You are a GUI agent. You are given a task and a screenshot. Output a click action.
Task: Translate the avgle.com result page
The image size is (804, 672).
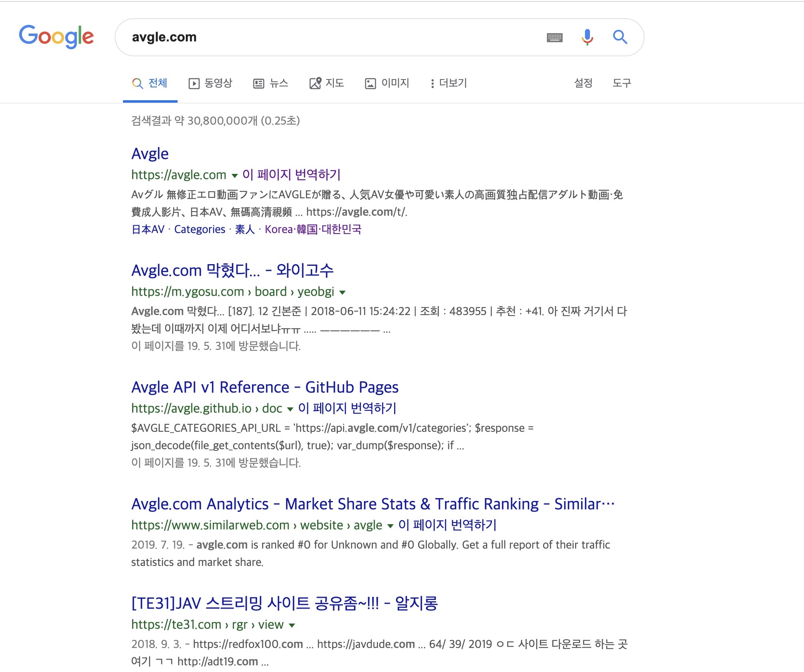pyautogui.click(x=291, y=175)
